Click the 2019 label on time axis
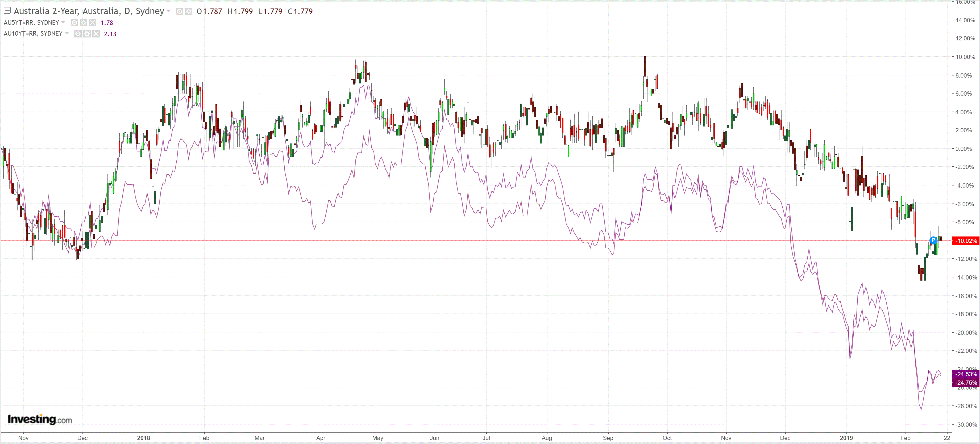The width and height of the screenshot is (980, 444). (x=846, y=438)
